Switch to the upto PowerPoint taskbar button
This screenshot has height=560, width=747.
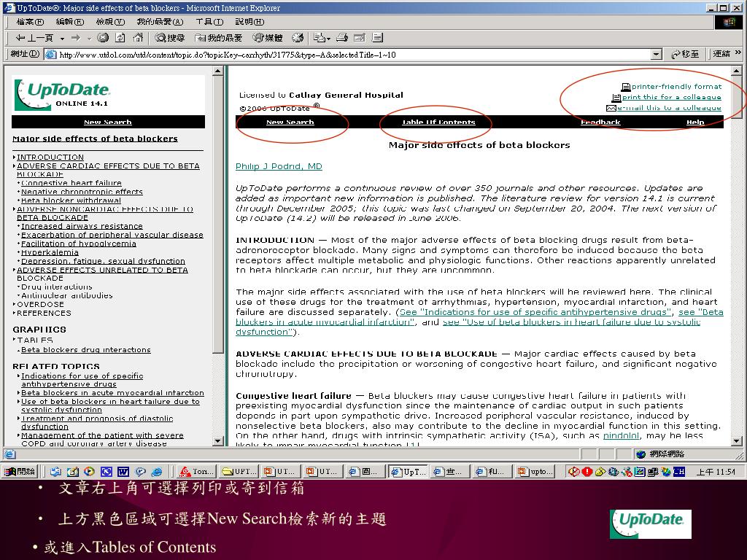(536, 472)
